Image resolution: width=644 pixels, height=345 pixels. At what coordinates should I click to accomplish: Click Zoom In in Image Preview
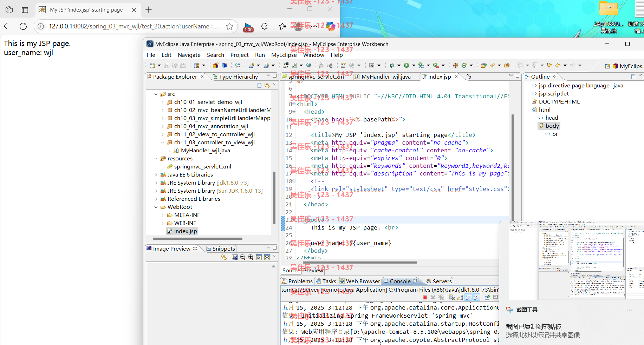251,257
